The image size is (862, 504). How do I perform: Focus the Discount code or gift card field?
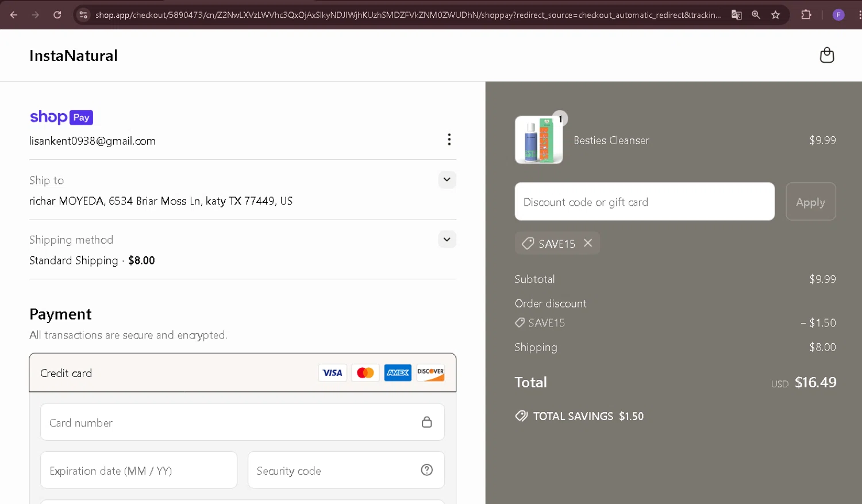click(x=644, y=202)
